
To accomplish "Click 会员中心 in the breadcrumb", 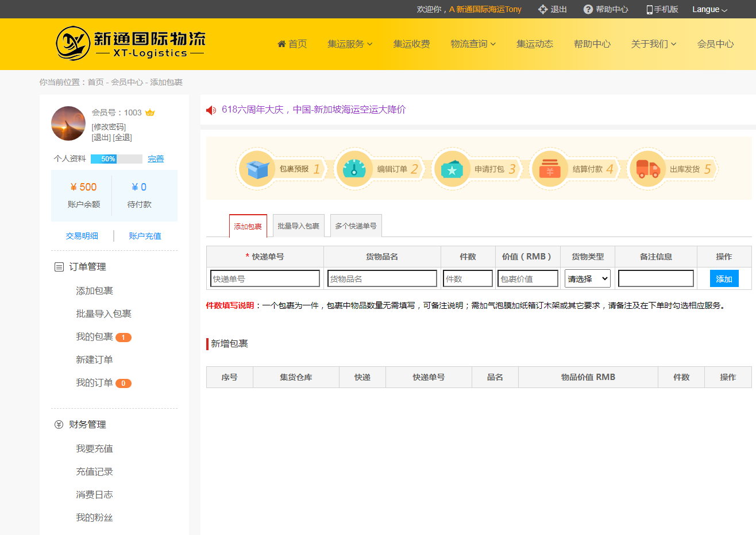I will point(127,82).
